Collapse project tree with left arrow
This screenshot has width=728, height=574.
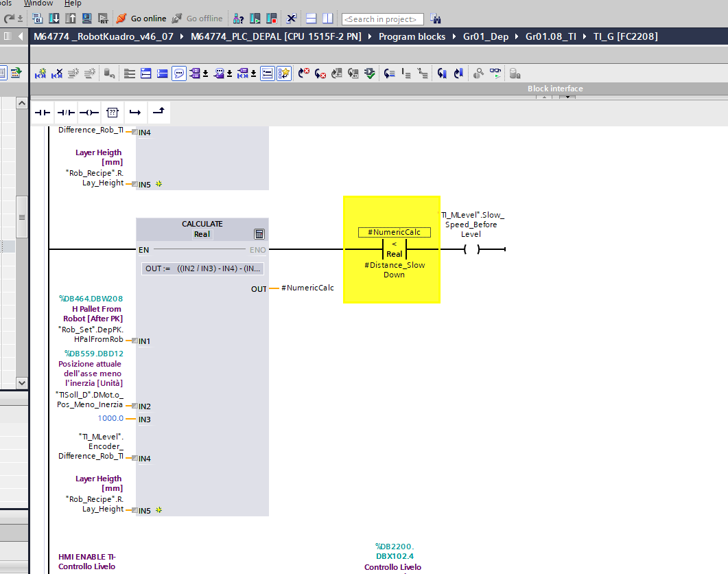21,36
